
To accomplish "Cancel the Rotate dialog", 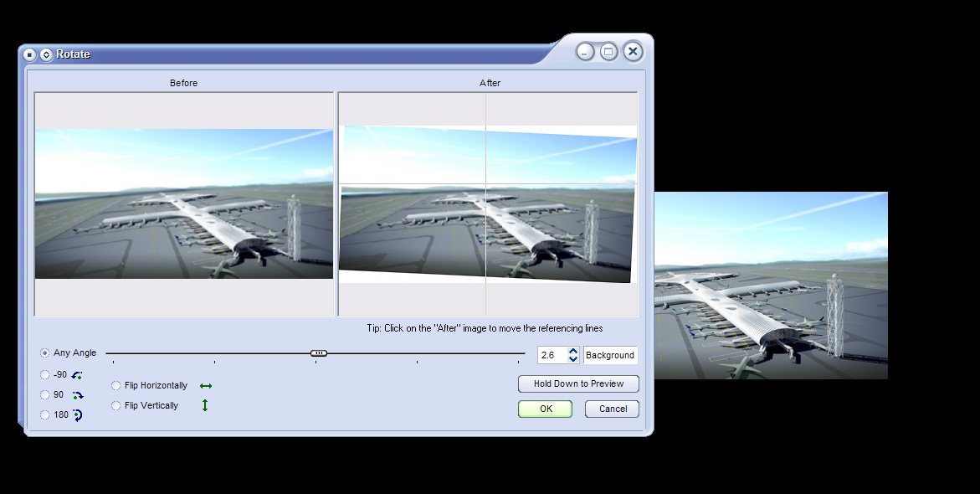I will [612, 409].
